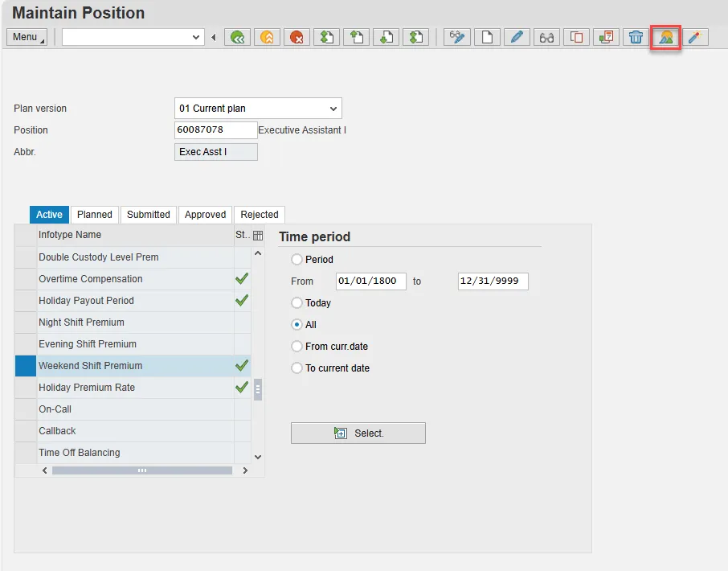
Task: Click the horizontal scrollbar thumb
Action: pyautogui.click(x=142, y=470)
